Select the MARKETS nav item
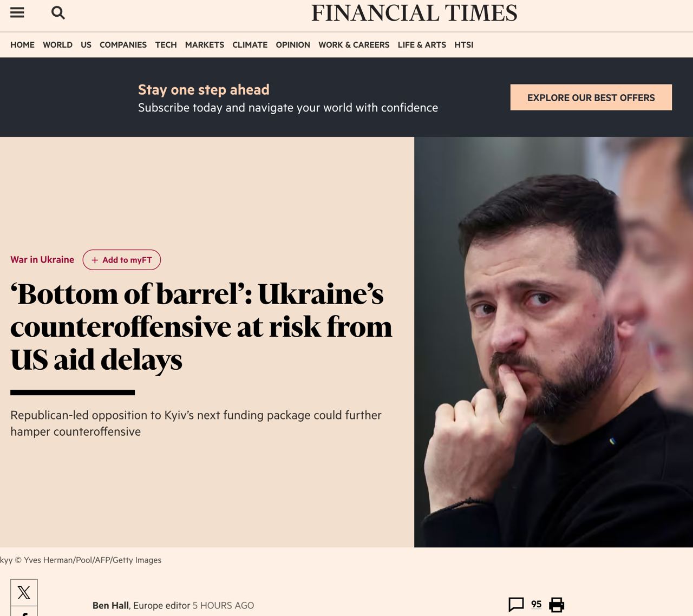This screenshot has height=616, width=693. [x=205, y=45]
